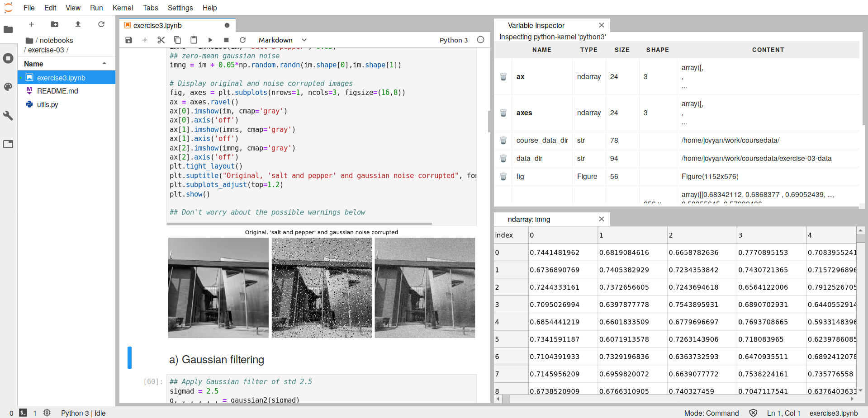
Task: Open the File Browser sidebar tab
Action: (x=8, y=30)
